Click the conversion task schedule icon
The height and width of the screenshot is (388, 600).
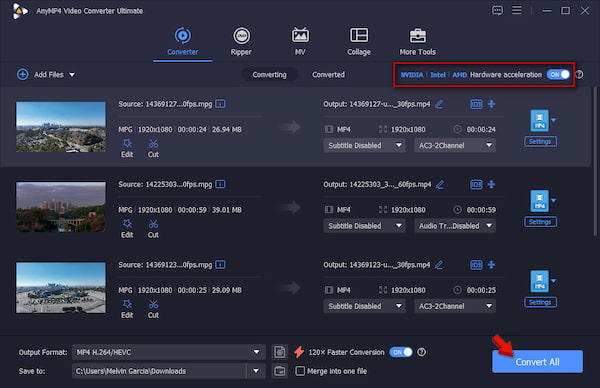pos(280,352)
